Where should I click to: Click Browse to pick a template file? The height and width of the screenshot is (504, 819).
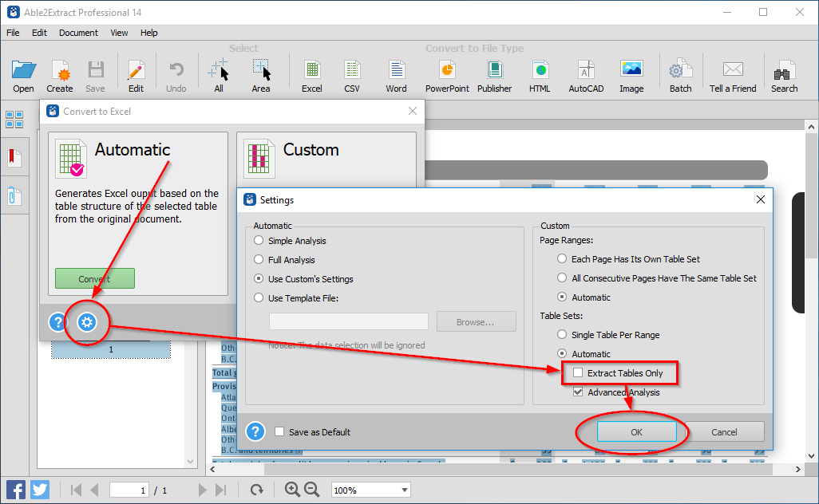click(x=476, y=321)
